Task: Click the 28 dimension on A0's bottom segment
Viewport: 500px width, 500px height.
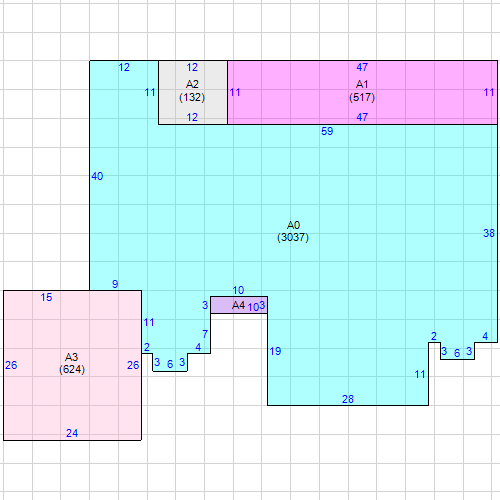Action: click(x=348, y=399)
